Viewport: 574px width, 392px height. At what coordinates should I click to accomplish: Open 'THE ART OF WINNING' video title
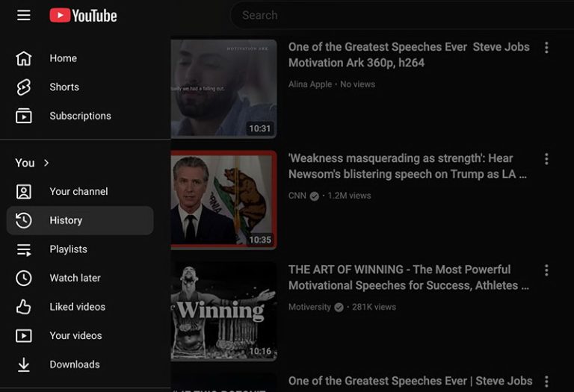click(x=409, y=278)
